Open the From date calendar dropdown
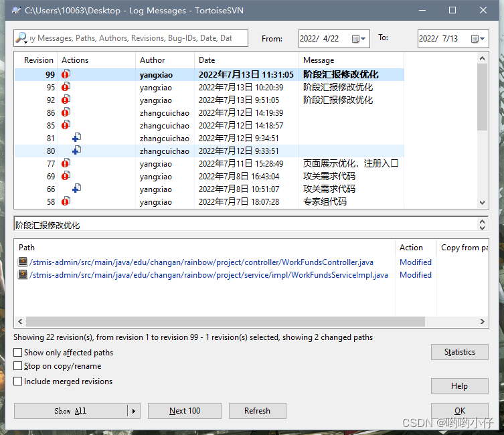This screenshot has width=504, height=435. point(359,39)
